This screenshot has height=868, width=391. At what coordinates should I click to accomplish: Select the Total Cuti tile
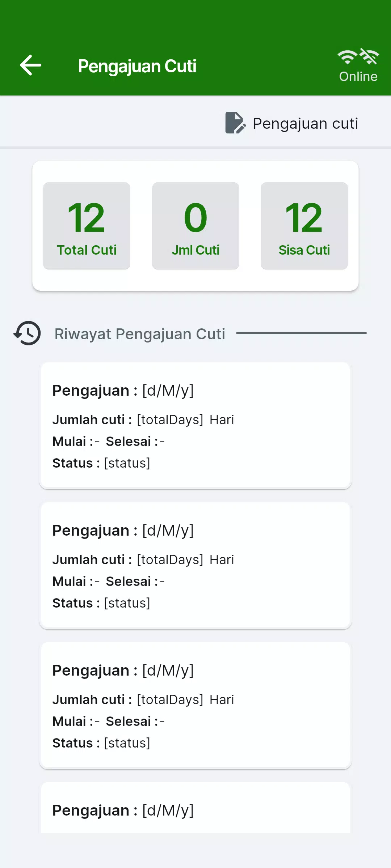pyautogui.click(x=87, y=226)
